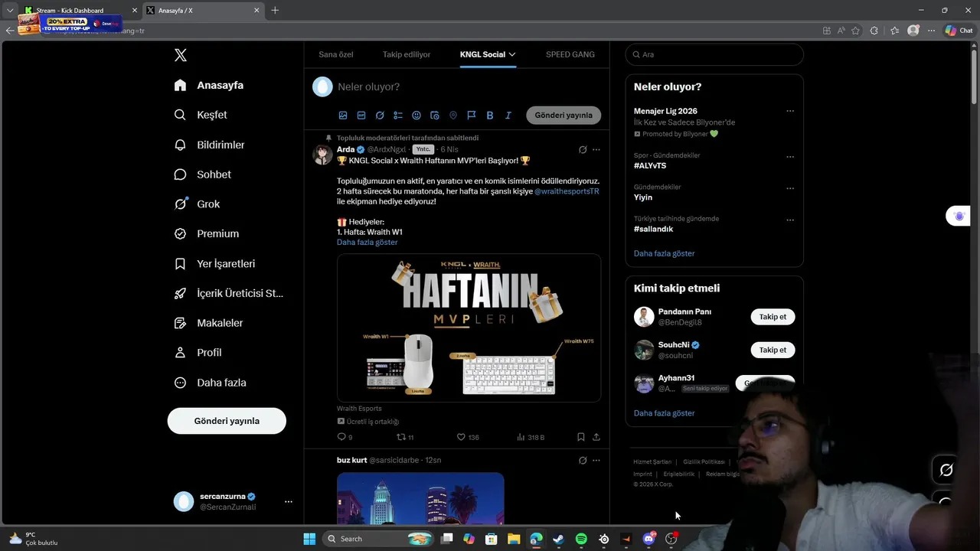
Task: Open a new browser tab
Action: 275,10
